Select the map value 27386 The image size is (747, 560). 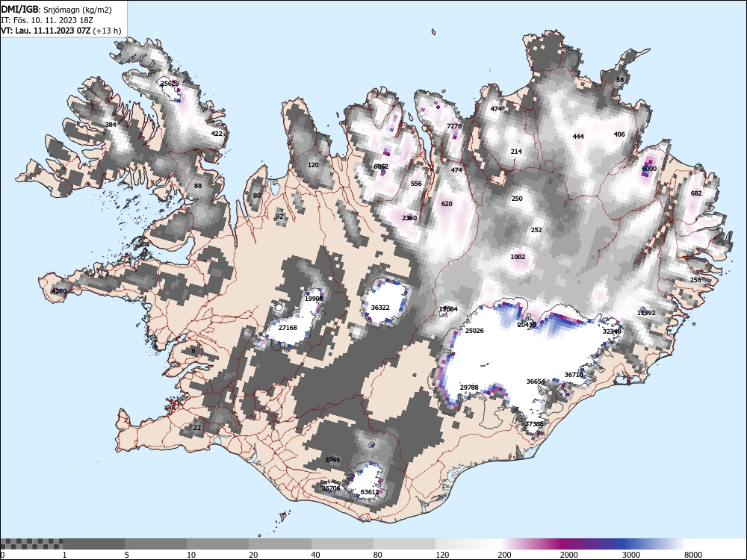[534, 424]
